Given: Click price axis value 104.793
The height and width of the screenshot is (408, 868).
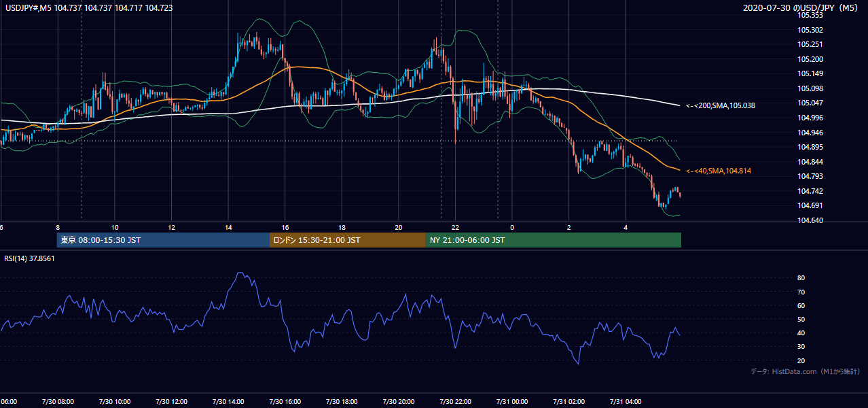Looking at the screenshot, I should pos(812,176).
